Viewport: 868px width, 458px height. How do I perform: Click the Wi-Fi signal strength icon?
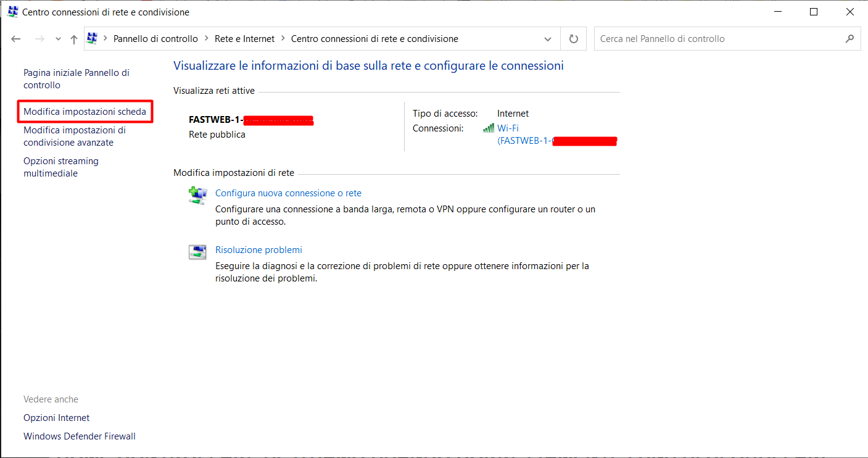489,128
